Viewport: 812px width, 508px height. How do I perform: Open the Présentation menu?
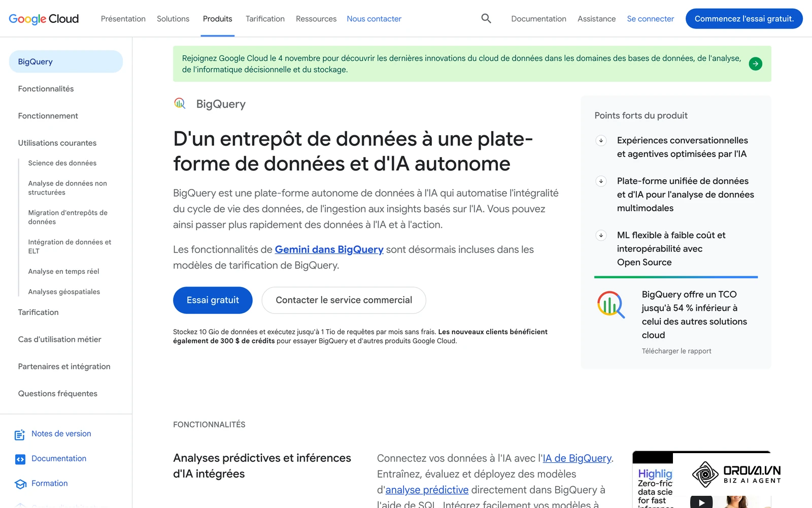(x=123, y=19)
